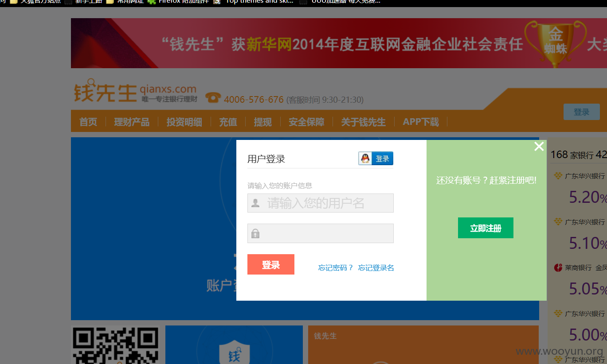Screen dimensions: 607x364
Task: Open the 安全保障 navigation item
Action: click(306, 122)
